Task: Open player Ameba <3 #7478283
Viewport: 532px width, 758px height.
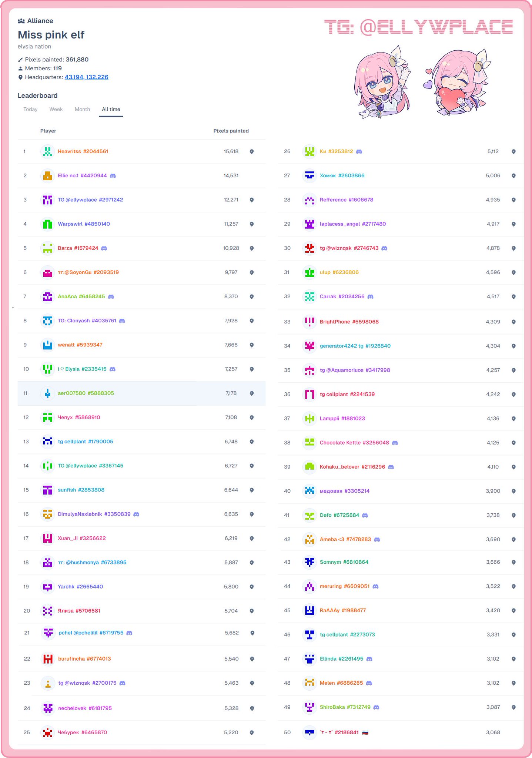Action: [x=345, y=539]
